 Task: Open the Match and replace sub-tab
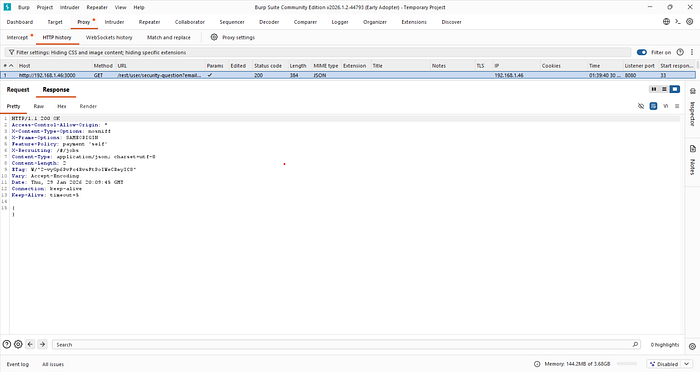169,38
